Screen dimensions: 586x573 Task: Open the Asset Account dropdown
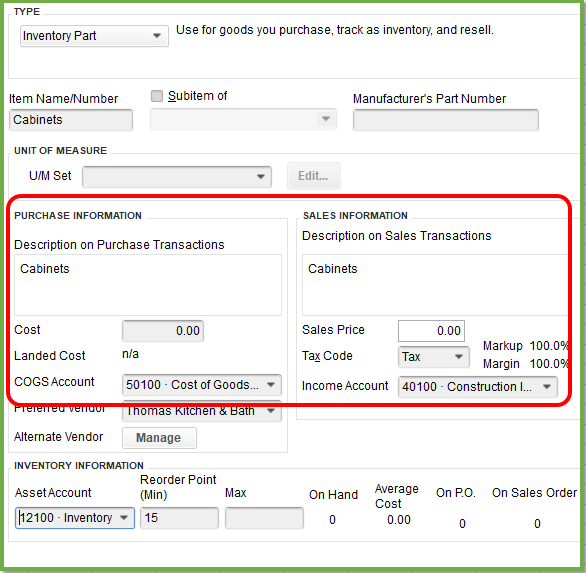75,518
